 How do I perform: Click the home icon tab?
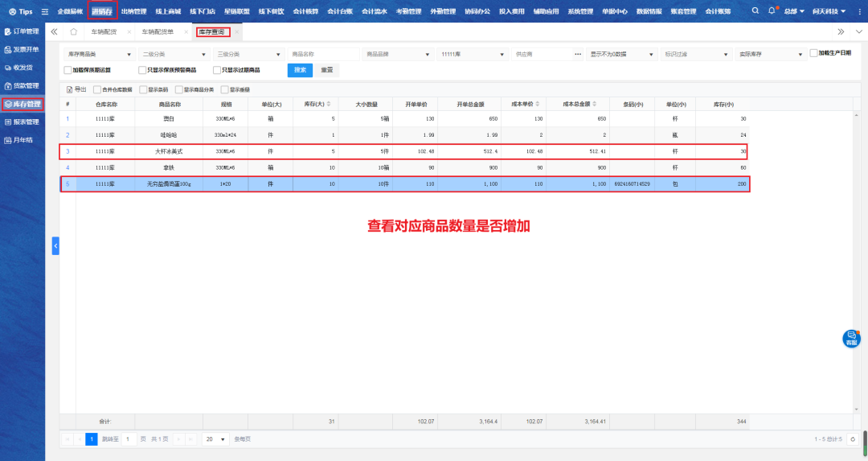click(x=73, y=32)
